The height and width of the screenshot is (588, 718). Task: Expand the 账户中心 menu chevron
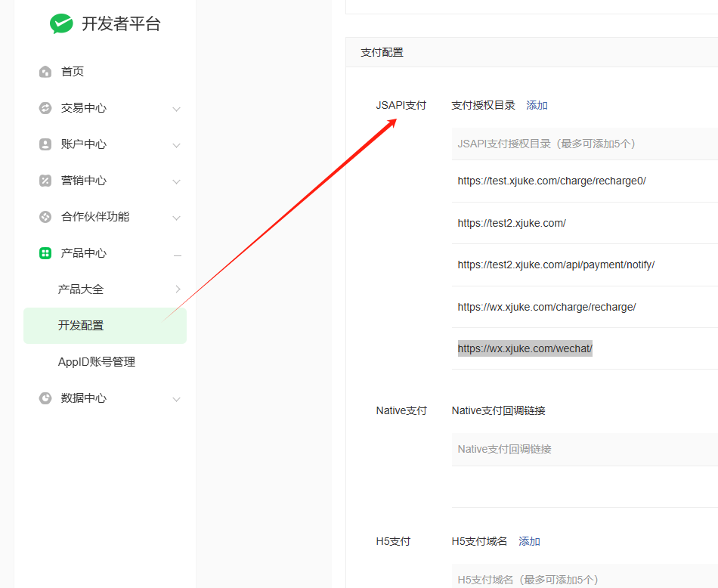coord(176,145)
